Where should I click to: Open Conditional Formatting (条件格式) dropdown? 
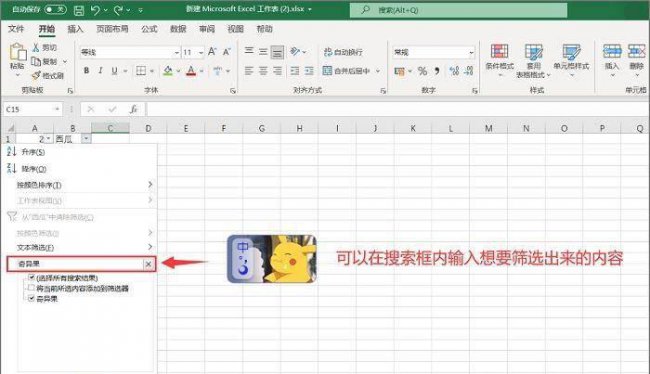[500, 60]
